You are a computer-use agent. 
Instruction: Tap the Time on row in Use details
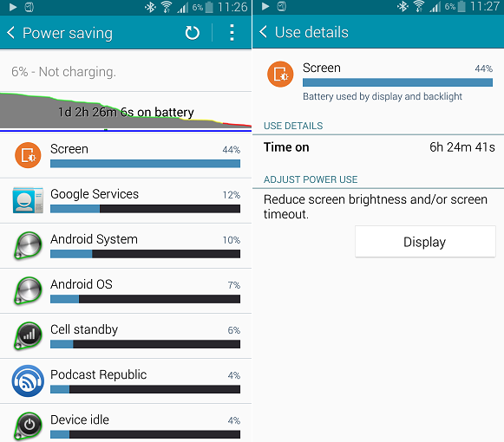click(378, 147)
